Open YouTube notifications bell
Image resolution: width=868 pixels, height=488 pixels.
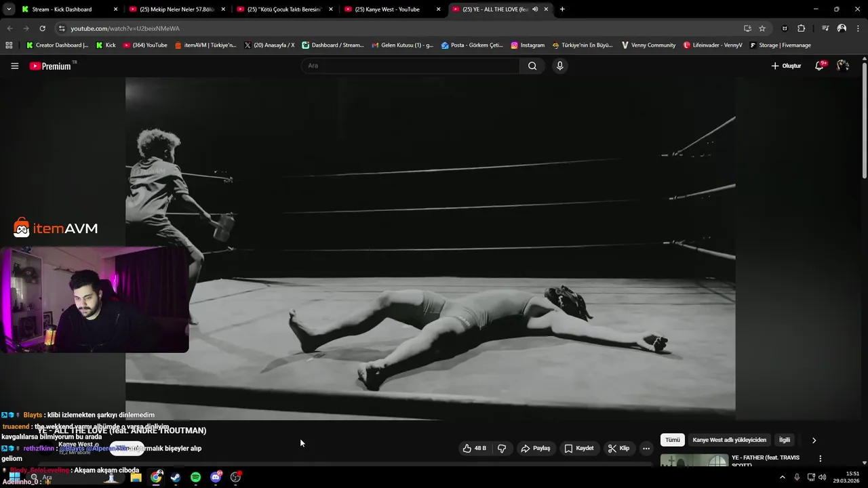819,66
